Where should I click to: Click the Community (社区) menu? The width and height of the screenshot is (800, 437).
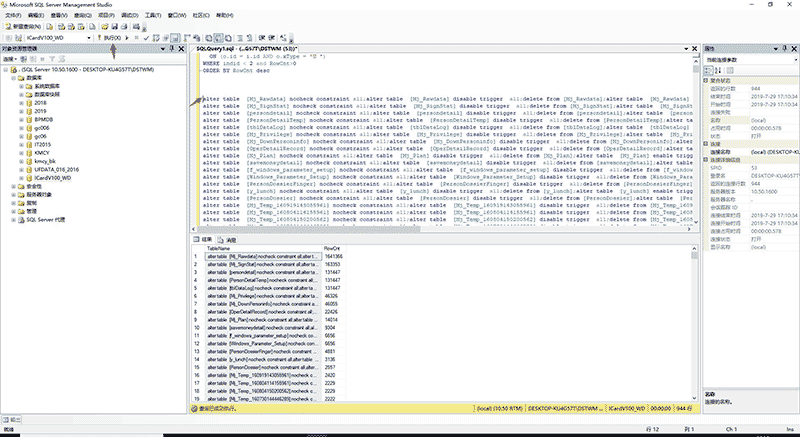click(201, 15)
